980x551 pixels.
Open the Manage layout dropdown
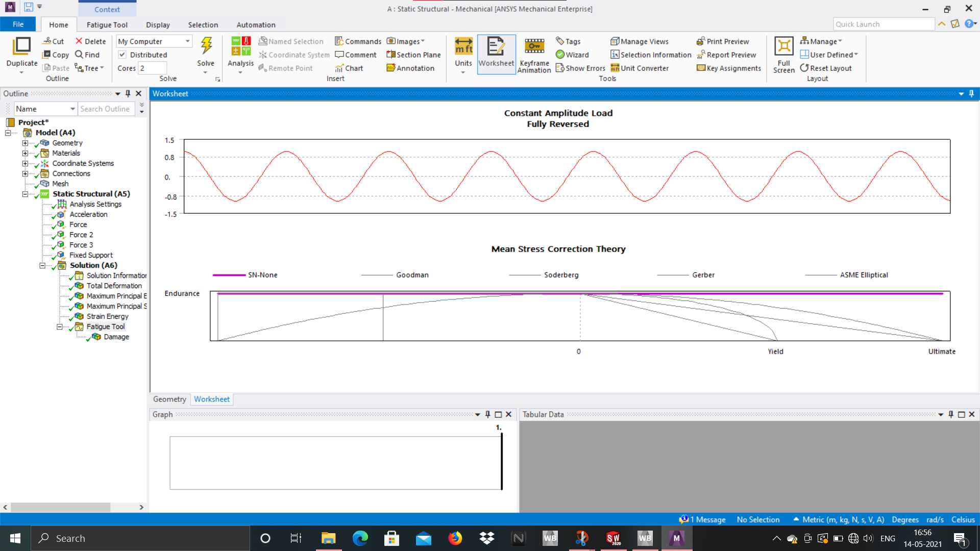point(821,41)
